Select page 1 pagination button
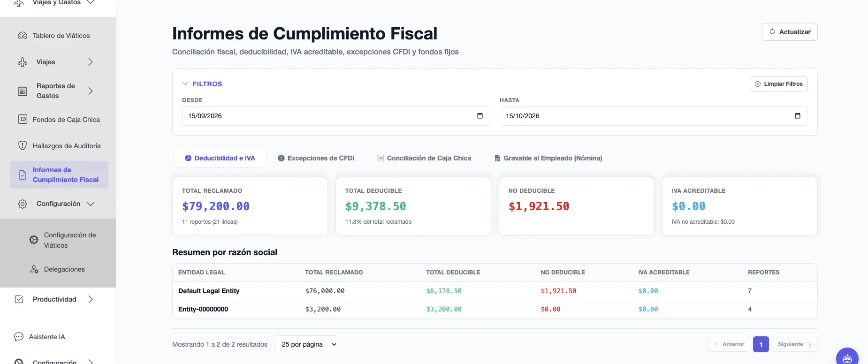Viewport: 868px width, 364px height. click(x=761, y=344)
